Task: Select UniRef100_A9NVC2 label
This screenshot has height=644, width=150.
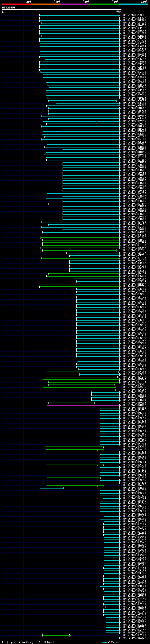Action: 135,70
